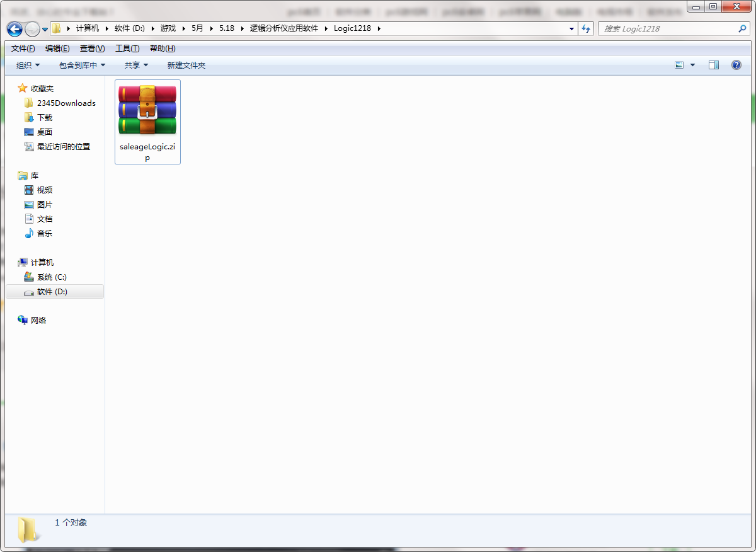756x552 pixels.
Task: Open 2345Downloads folder in favorites
Action: pyautogui.click(x=66, y=103)
